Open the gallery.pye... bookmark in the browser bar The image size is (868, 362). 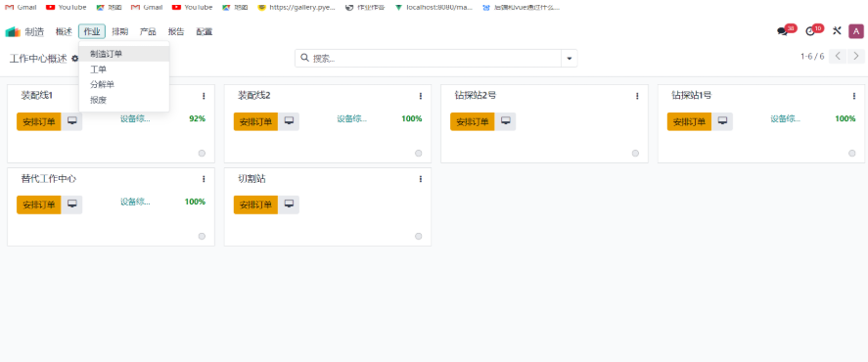297,8
